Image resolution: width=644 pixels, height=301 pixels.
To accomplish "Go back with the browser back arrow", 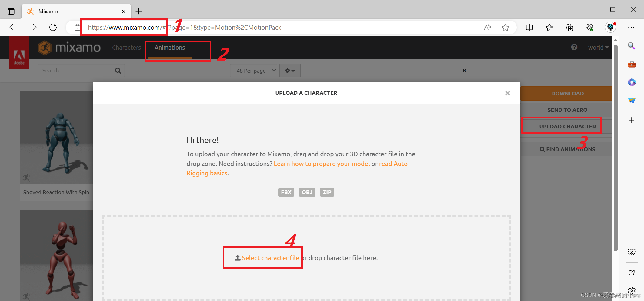I will click(x=13, y=27).
